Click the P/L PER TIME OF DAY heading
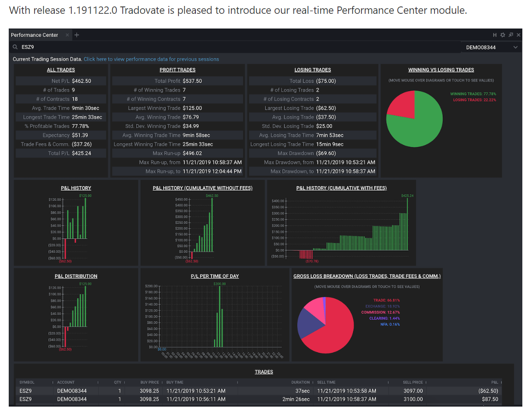The image size is (532, 419). 215,276
